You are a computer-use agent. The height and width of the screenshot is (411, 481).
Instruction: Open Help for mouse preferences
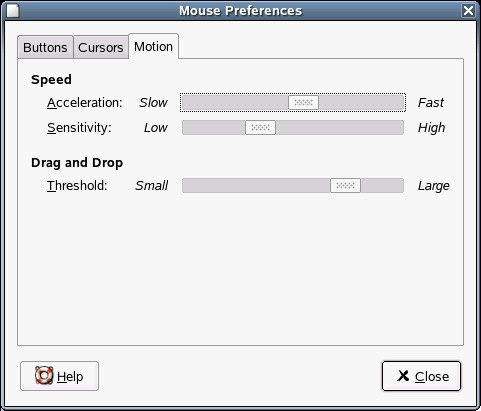tap(59, 376)
